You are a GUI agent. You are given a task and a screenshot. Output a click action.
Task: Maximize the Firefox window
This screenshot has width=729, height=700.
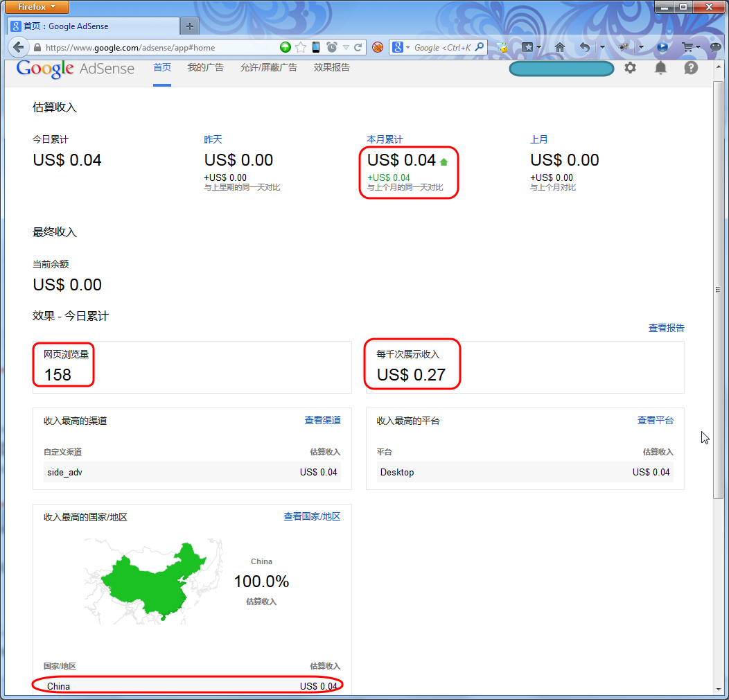683,7
